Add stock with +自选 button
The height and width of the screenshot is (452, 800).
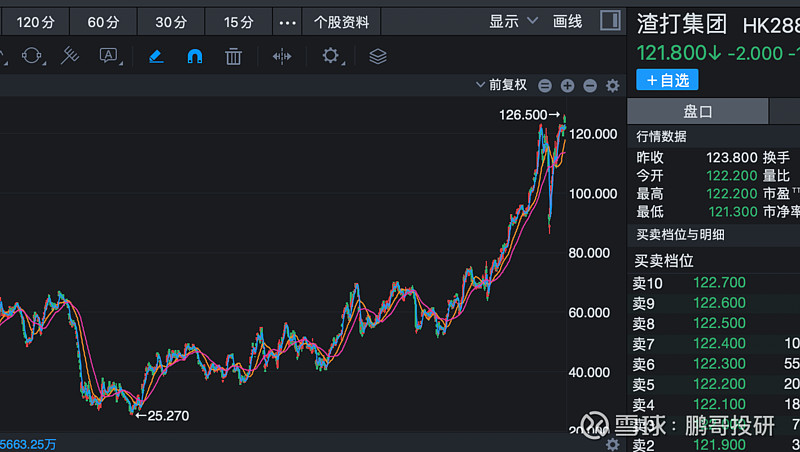click(x=667, y=80)
